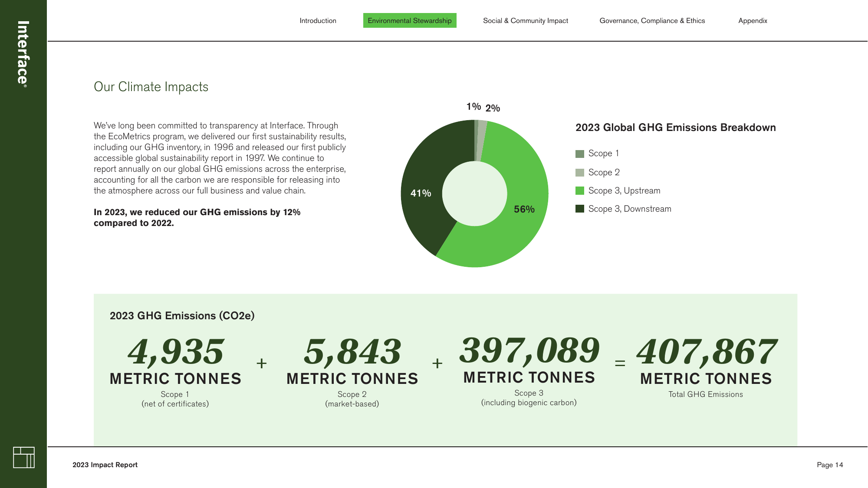
Task: Jump to the Appendix tab
Action: click(x=753, y=20)
